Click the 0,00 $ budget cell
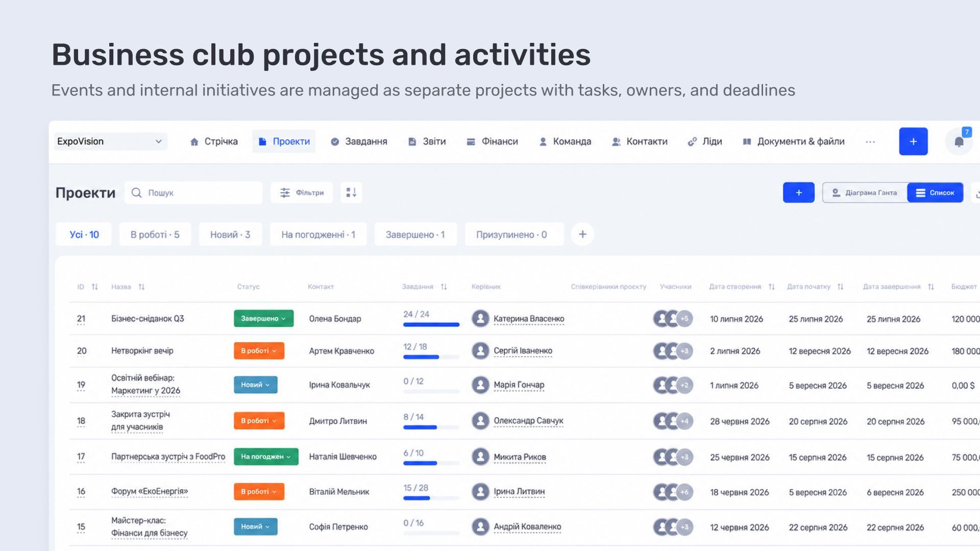The image size is (980, 551). point(963,385)
